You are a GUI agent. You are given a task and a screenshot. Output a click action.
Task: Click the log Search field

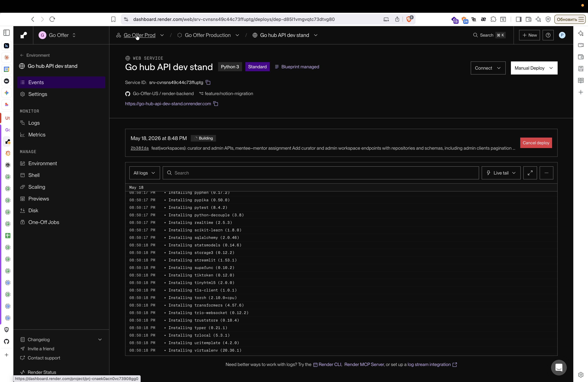[x=321, y=173]
